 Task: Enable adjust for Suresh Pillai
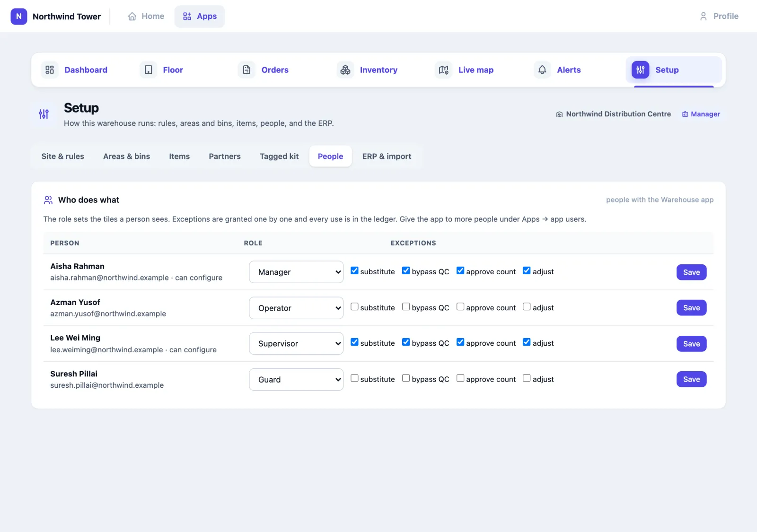[527, 378]
